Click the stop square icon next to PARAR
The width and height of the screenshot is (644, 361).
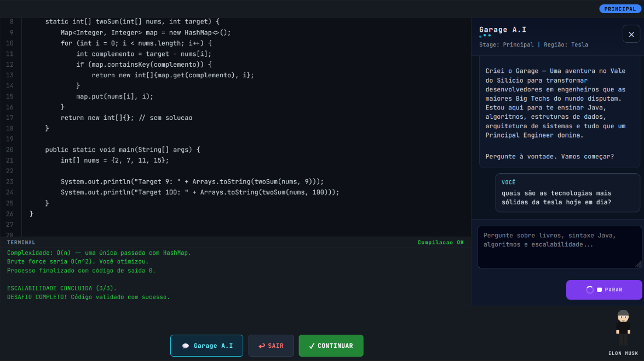(599, 290)
